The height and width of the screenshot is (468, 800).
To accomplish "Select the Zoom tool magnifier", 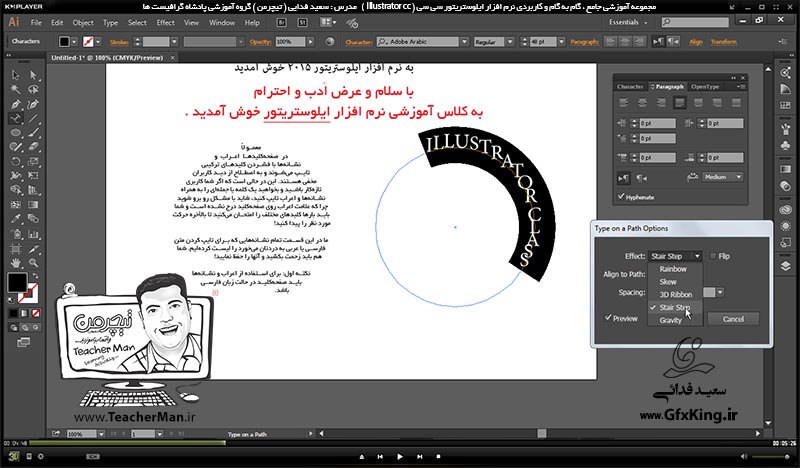I will point(33,263).
